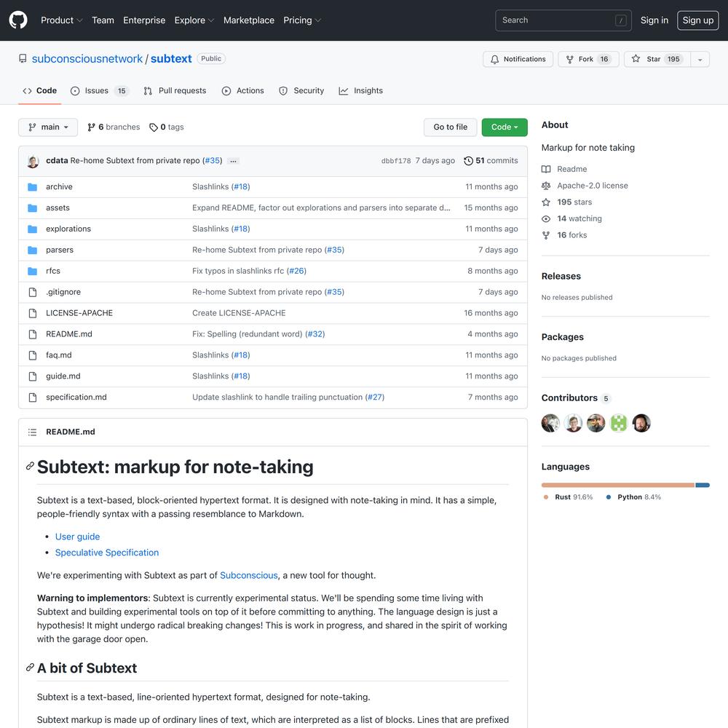Open README table of contents list icon
This screenshot has width=728, height=728.
pyautogui.click(x=32, y=432)
